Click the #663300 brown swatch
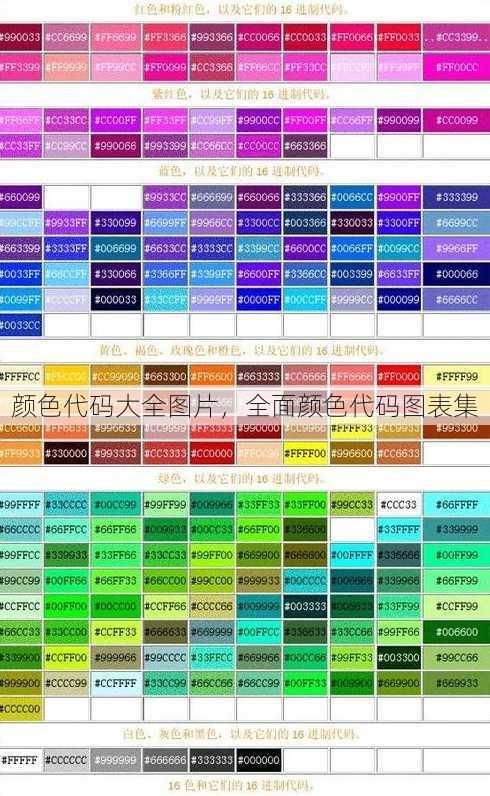This screenshot has height=796, width=490. tap(165, 377)
